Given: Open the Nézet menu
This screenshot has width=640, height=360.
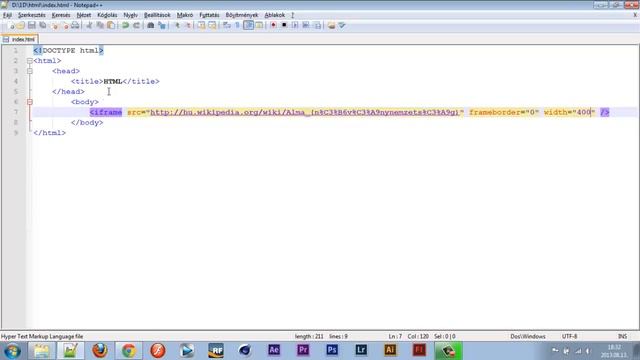Looking at the screenshot, I should pos(84,15).
